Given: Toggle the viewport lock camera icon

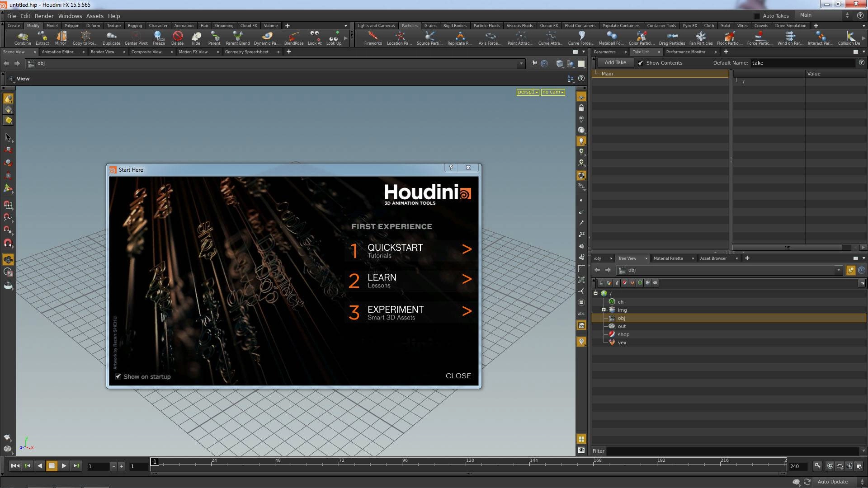Looking at the screenshot, I should tap(581, 108).
